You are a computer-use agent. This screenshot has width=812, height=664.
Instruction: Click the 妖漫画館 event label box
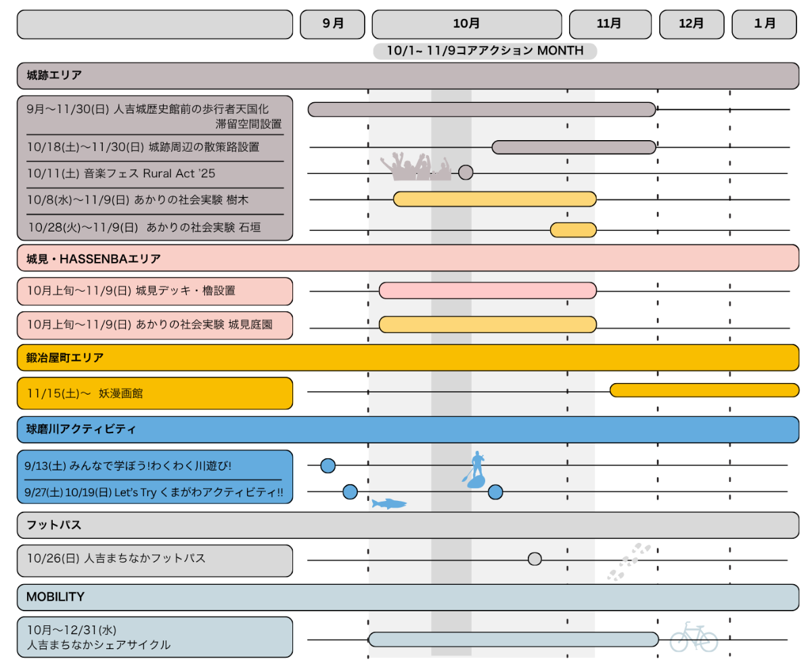(x=155, y=393)
